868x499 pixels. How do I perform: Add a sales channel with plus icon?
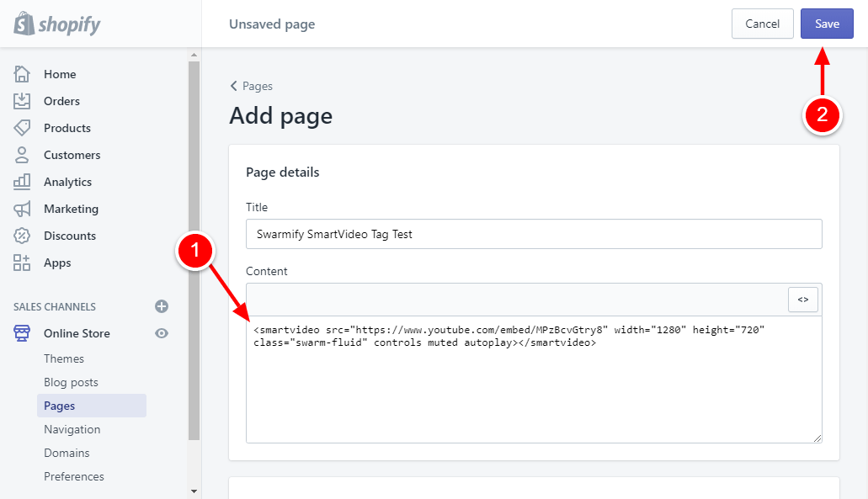coord(162,306)
